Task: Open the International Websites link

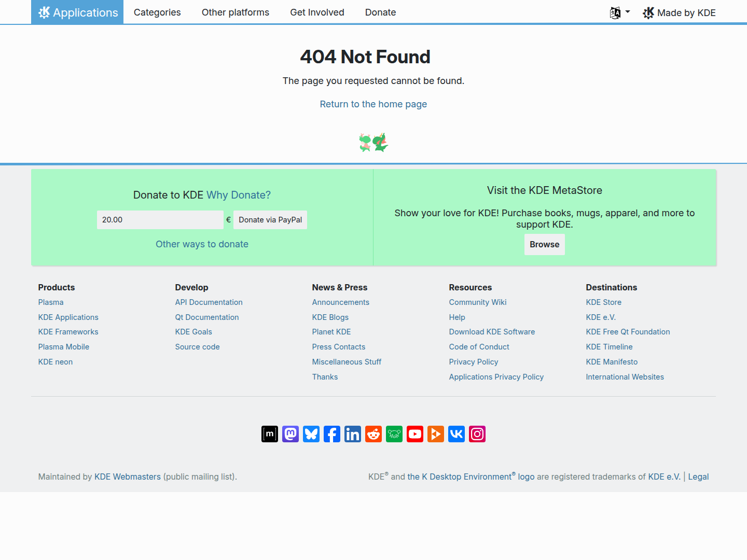Action: [x=625, y=377]
